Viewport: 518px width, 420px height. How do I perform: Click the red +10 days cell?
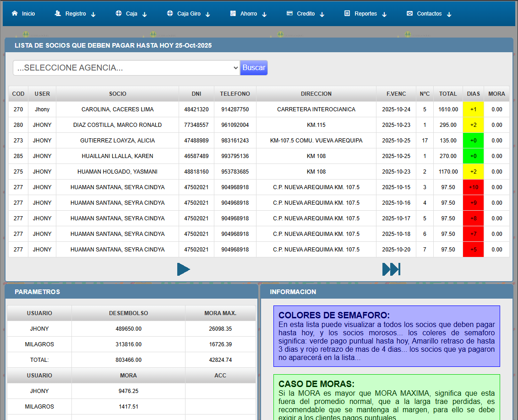tap(473, 187)
